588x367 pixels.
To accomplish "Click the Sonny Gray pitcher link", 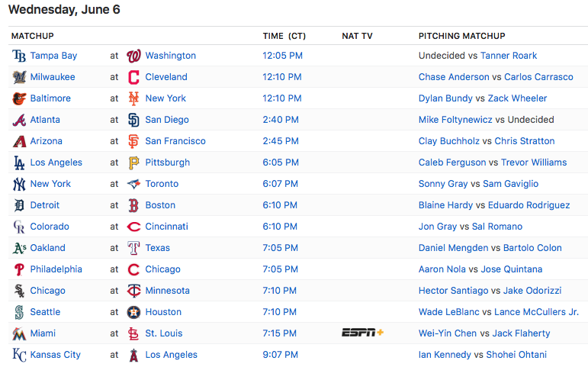I will coord(443,184).
